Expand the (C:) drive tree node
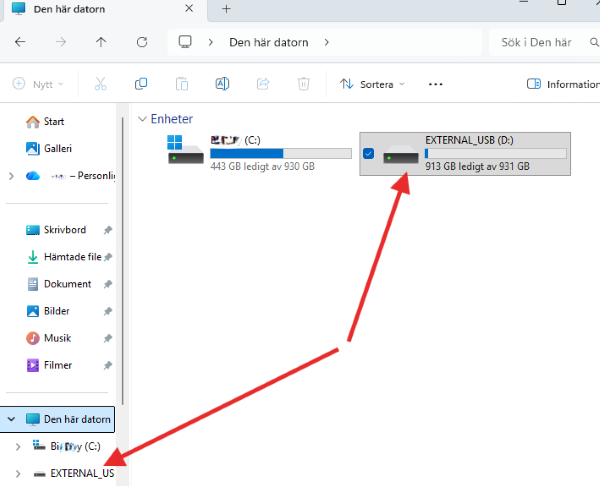Image resolution: width=600 pixels, height=488 pixels. coord(18,447)
